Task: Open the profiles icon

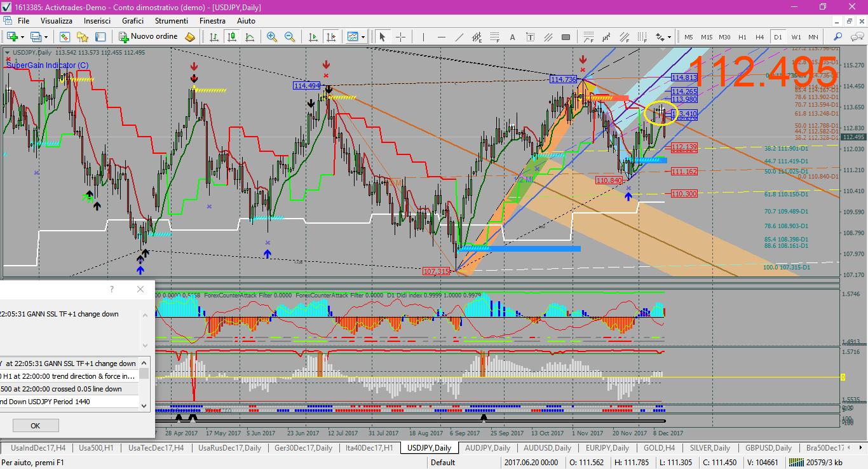Action: (x=36, y=37)
